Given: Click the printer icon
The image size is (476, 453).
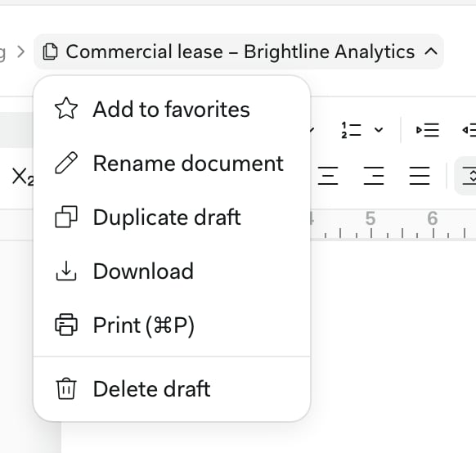Looking at the screenshot, I should 66,325.
